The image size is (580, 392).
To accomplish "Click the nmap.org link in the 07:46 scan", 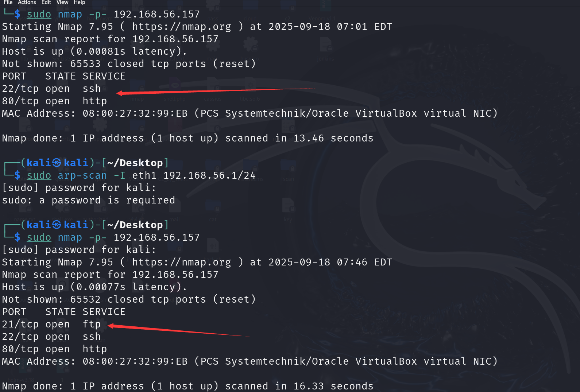I will 181,262.
